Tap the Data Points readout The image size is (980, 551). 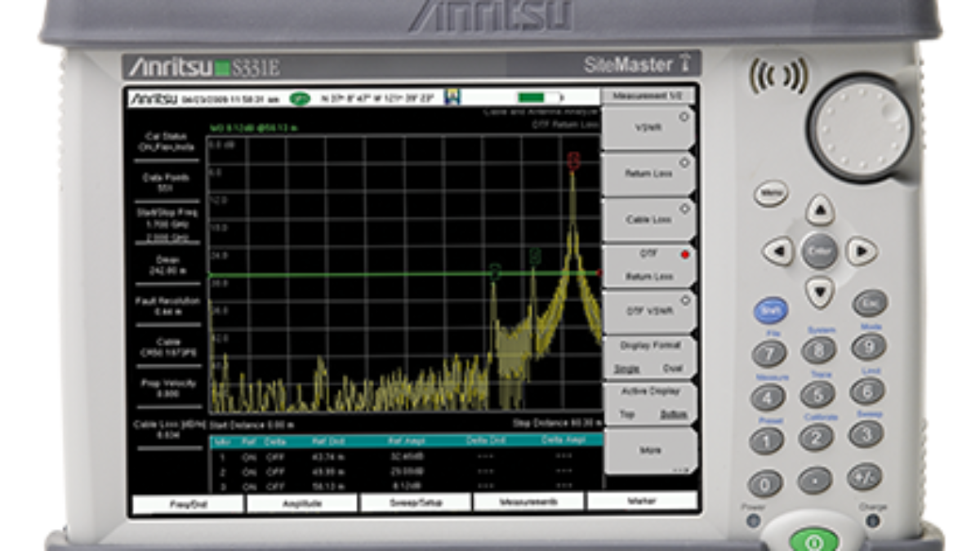(166, 182)
